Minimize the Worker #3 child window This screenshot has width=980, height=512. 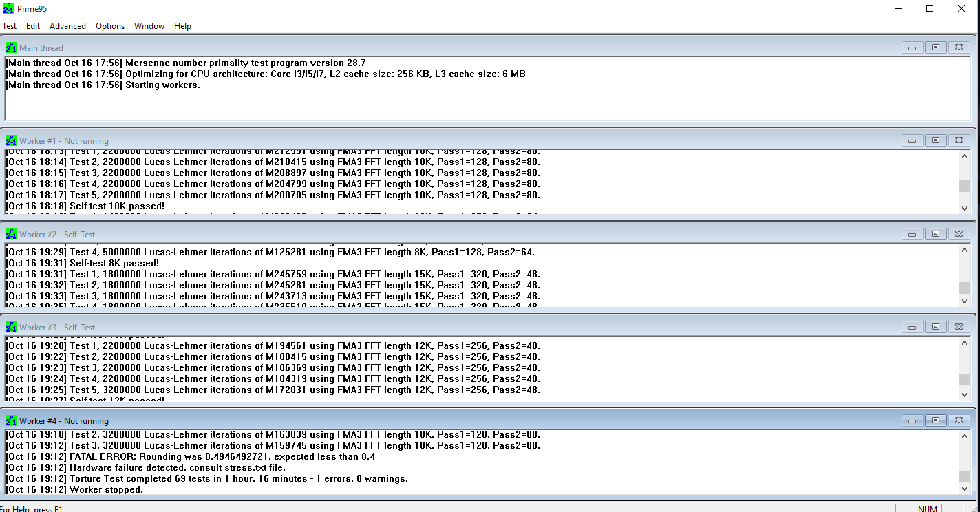click(912, 327)
